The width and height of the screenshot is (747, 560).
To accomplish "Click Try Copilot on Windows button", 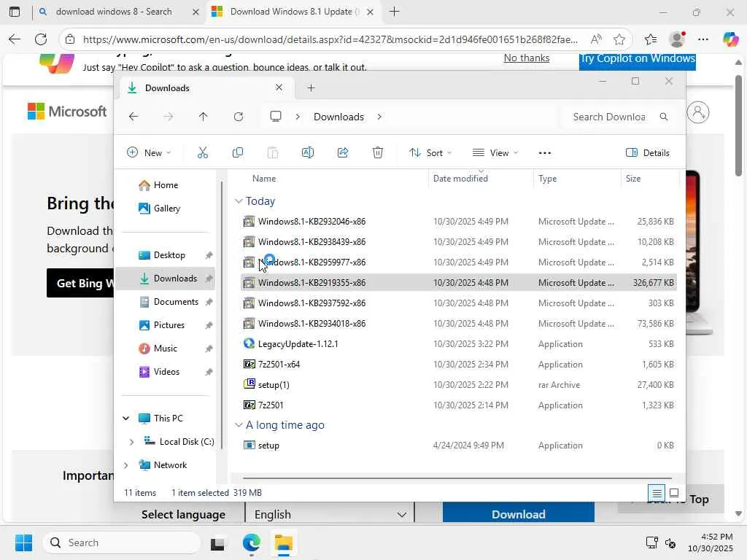I will coord(637,61).
